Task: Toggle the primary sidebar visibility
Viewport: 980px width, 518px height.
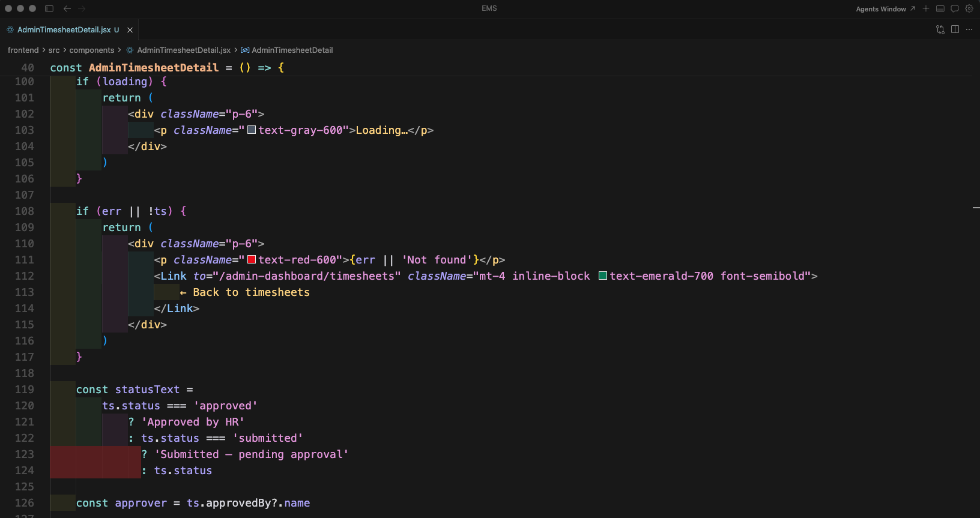Action: coord(49,8)
